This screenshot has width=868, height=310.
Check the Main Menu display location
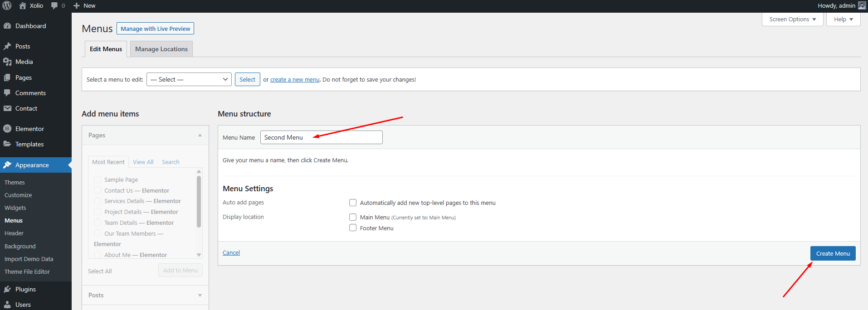point(353,217)
